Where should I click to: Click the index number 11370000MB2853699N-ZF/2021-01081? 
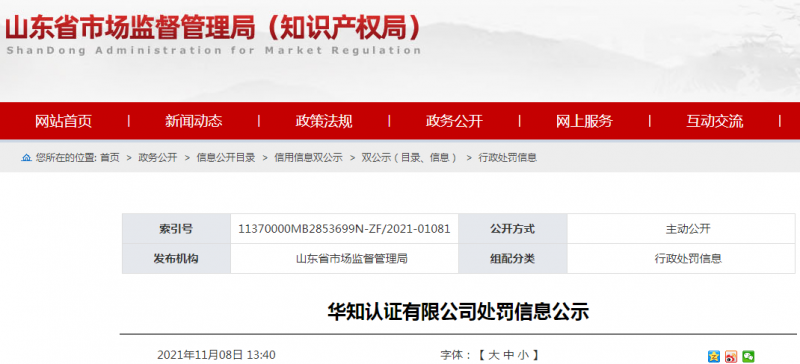pos(344,229)
